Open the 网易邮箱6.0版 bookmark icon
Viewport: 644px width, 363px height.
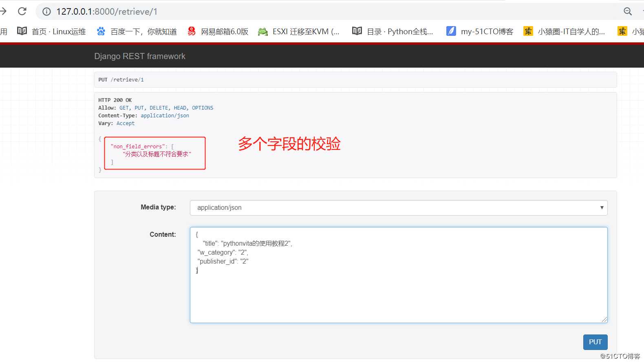[191, 31]
